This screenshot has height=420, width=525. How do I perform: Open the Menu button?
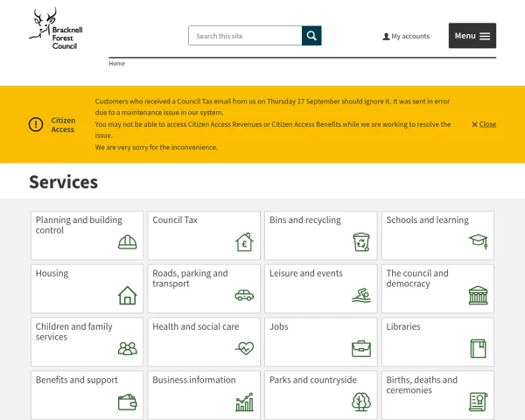point(472,36)
